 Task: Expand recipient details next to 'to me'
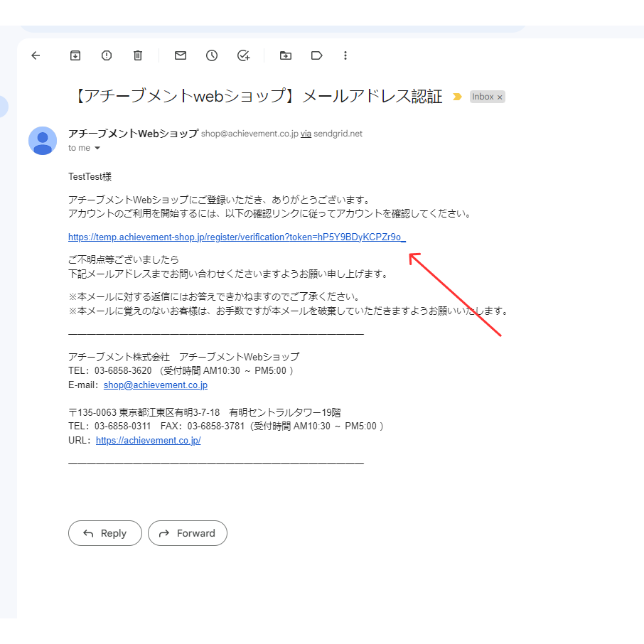coord(97,148)
